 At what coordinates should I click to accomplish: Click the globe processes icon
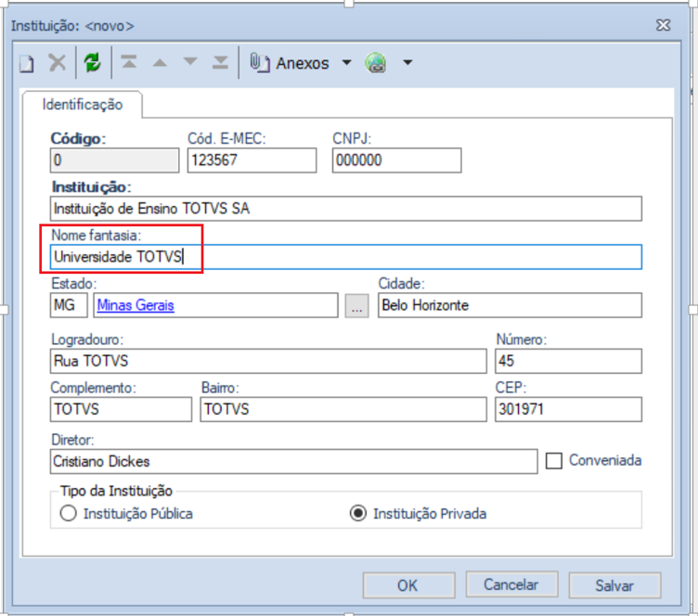[376, 63]
